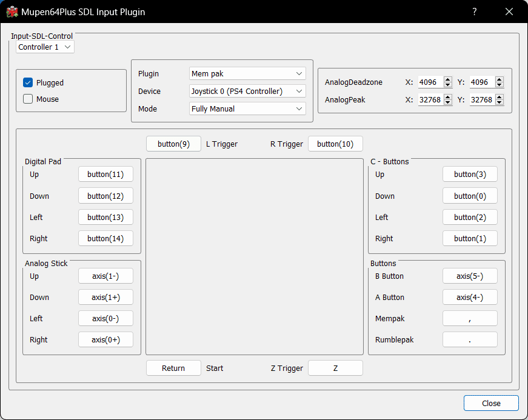Screen dimensions: 528x420
Task: Increase AnalogDeadzone Y value
Action: [500, 79]
